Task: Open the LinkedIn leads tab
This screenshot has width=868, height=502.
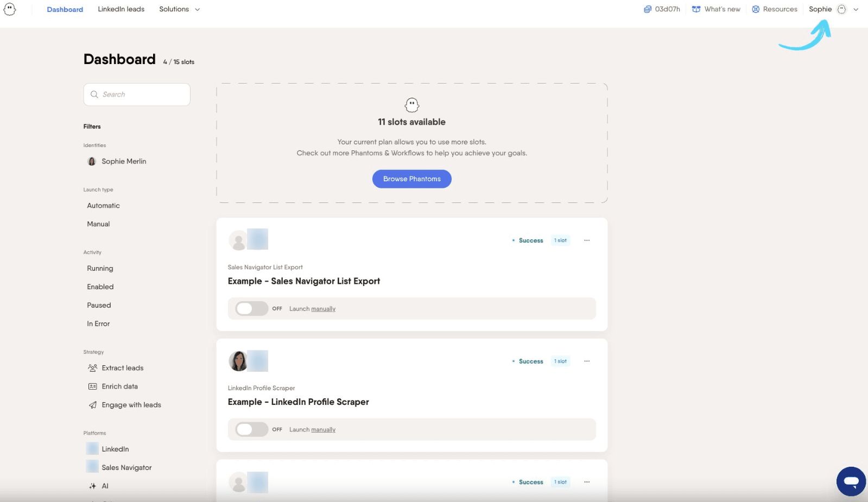Action: coord(121,9)
